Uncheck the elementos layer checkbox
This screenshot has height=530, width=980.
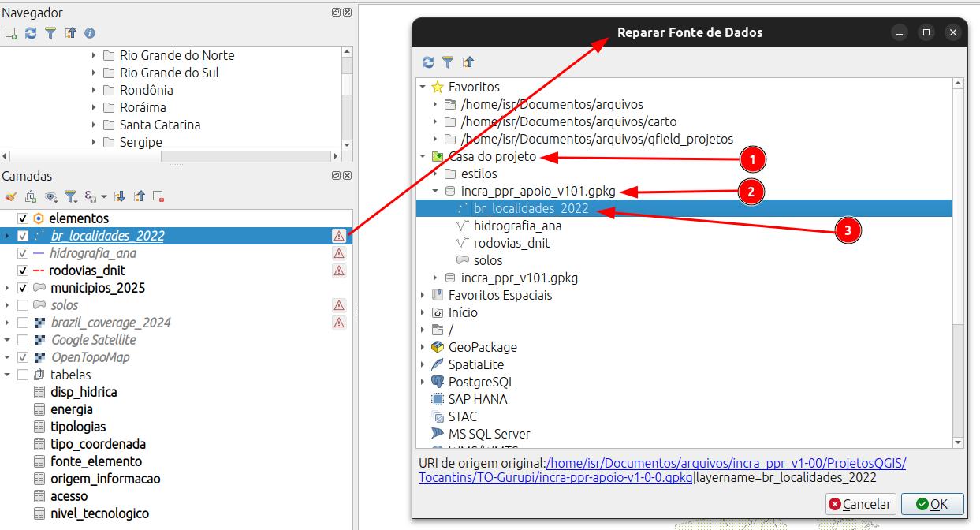click(x=23, y=218)
